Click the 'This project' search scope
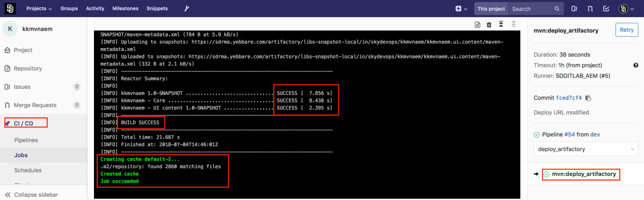The width and height of the screenshot is (644, 200). [x=491, y=9]
